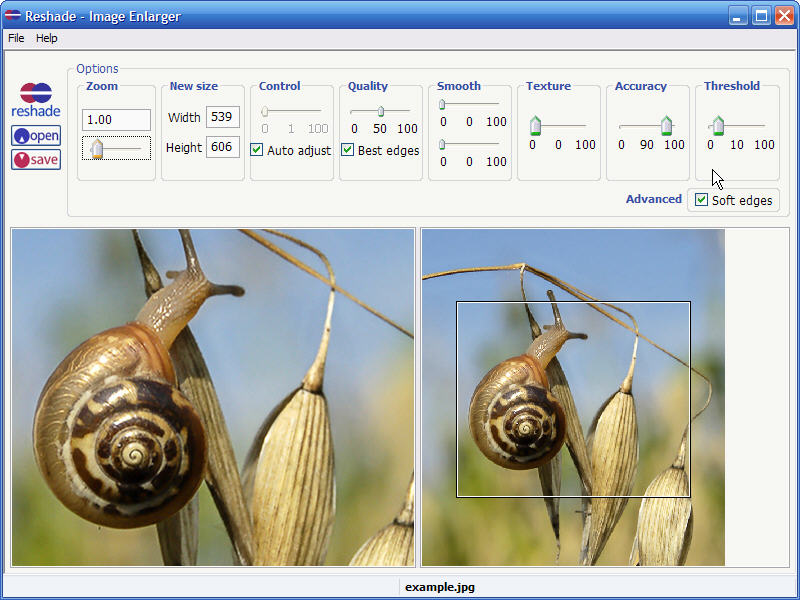Screen dimensions: 800x600
Task: Click the Reshade title bar app icon
Action: point(13,15)
